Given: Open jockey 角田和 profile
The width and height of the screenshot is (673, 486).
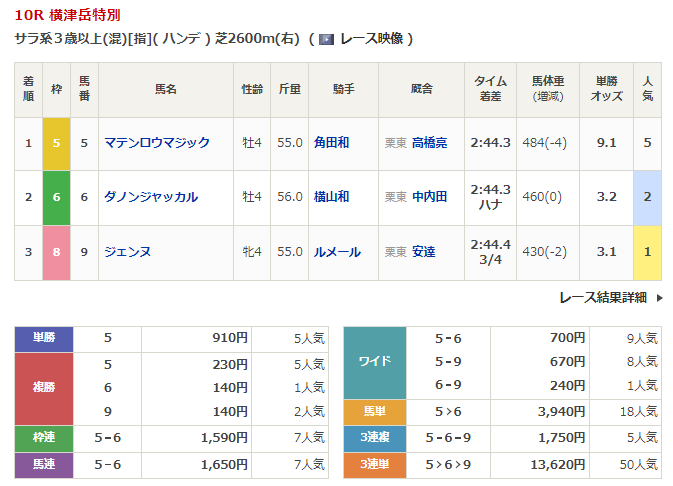Looking at the screenshot, I should [x=331, y=143].
